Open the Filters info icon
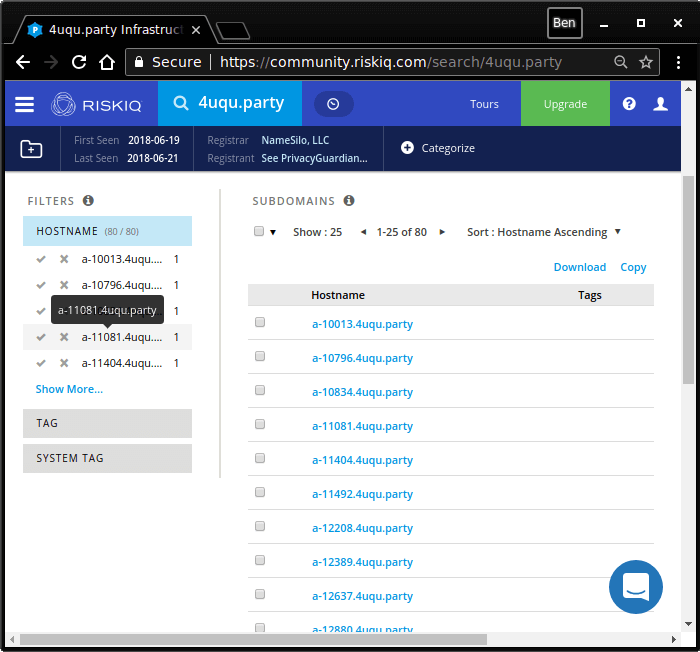This screenshot has width=700, height=652. click(88, 201)
